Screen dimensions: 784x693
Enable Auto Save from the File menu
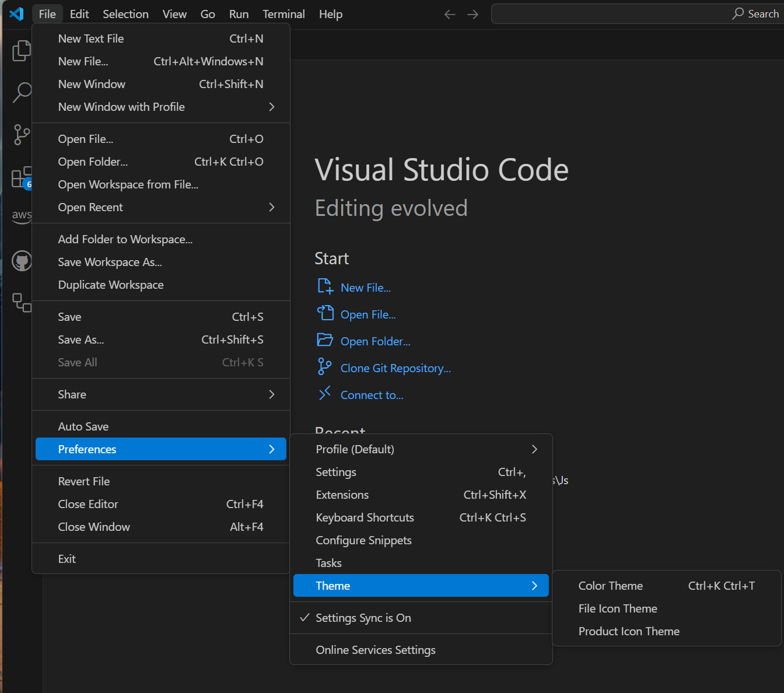point(83,426)
